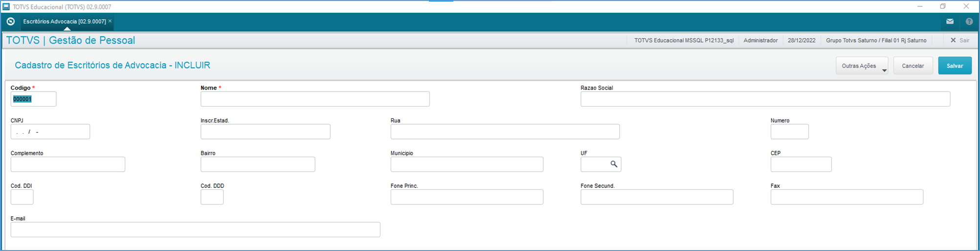The image size is (980, 251).
Task: Click the TOTVS home circular logo icon
Action: coord(11,22)
